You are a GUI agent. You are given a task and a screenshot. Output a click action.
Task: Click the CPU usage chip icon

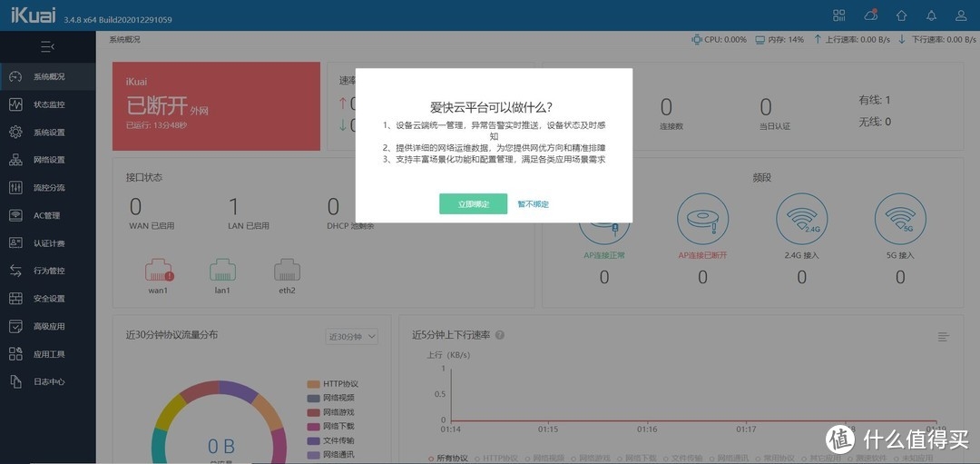point(696,39)
